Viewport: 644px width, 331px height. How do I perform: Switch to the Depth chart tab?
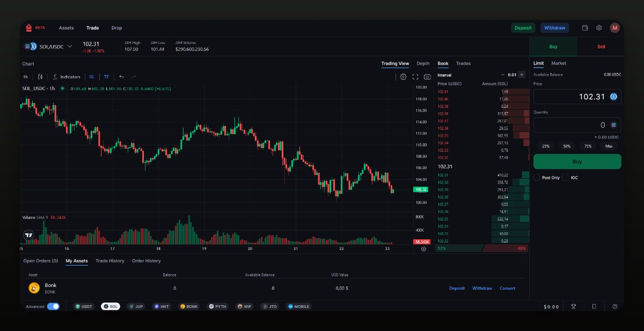[423, 63]
